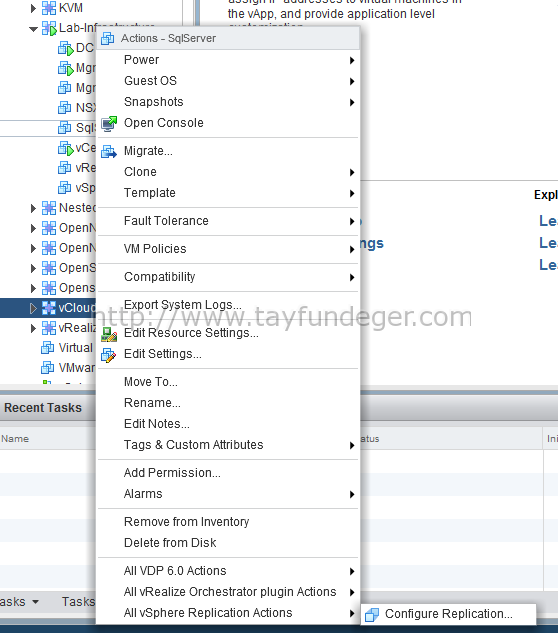Collapse the Lab-Infrastructure vApp node

34,29
